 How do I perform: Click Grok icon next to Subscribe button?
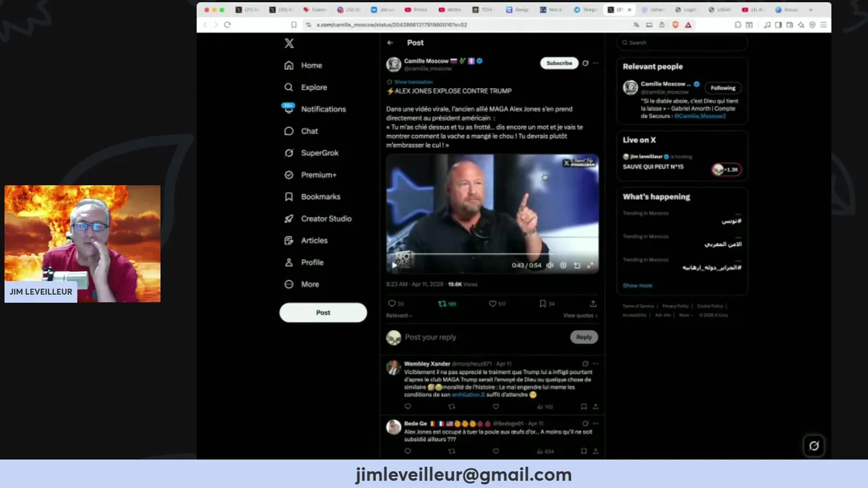pos(585,63)
